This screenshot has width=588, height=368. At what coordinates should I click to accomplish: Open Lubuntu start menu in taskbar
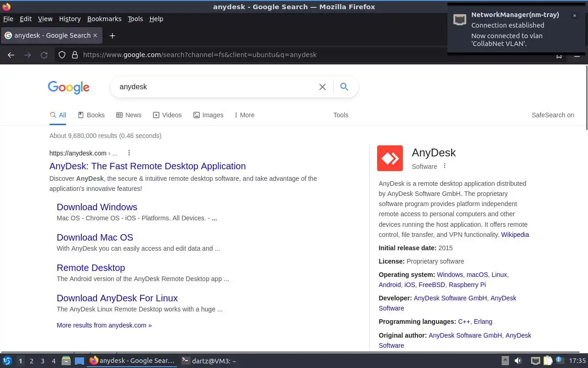(7, 361)
